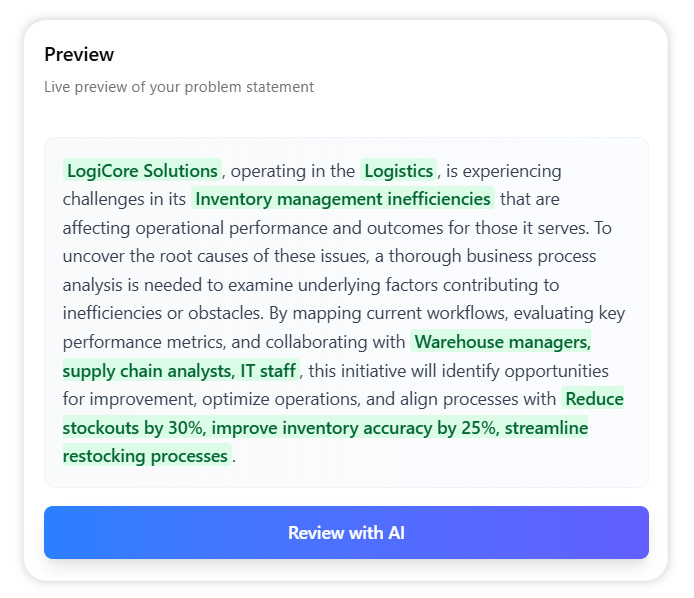Click the "restocking processes" highlighted text
This screenshot has height=598, width=694.
pyautogui.click(x=146, y=456)
